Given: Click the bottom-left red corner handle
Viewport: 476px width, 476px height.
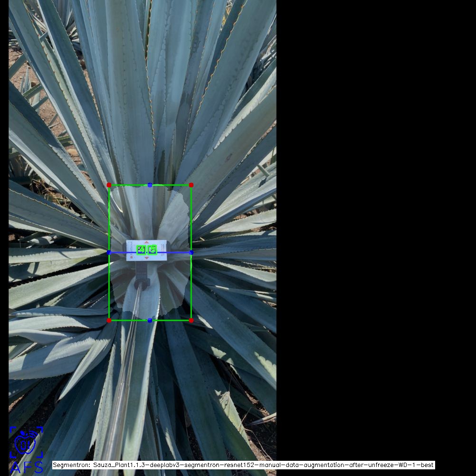Looking at the screenshot, I should pyautogui.click(x=109, y=321).
